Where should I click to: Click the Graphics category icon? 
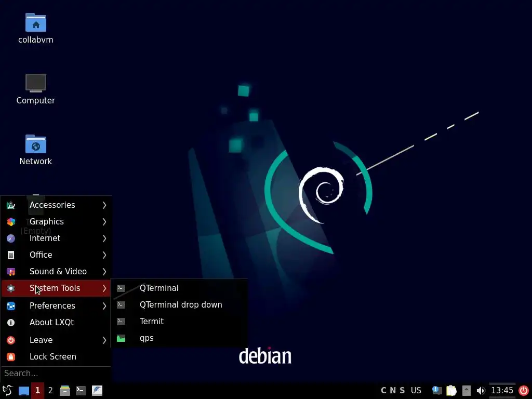[11, 221]
